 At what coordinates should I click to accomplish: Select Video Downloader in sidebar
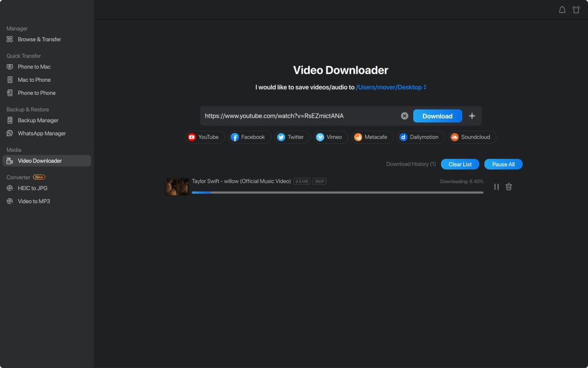click(x=46, y=161)
